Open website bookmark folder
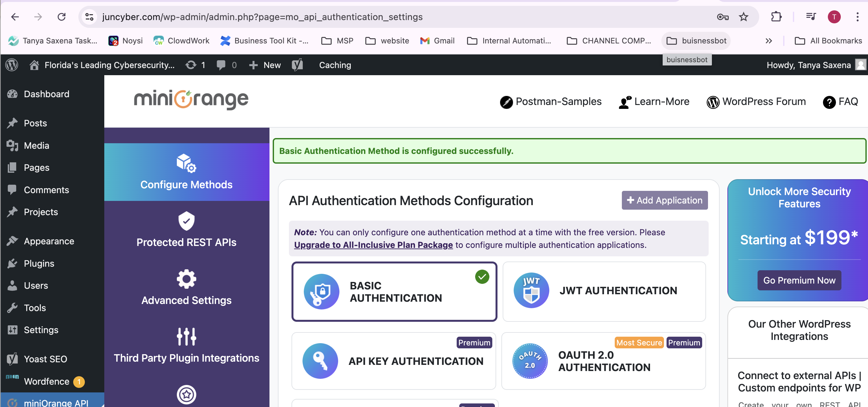 coord(387,41)
